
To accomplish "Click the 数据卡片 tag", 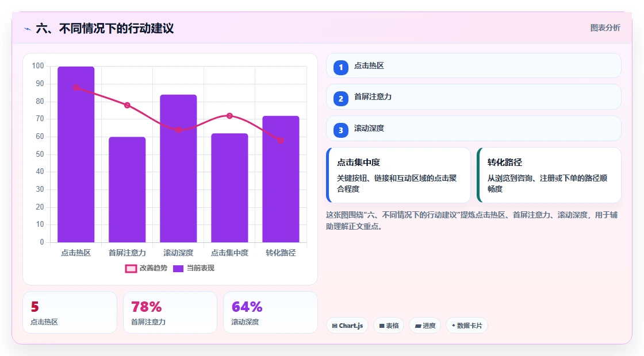I will click(466, 326).
